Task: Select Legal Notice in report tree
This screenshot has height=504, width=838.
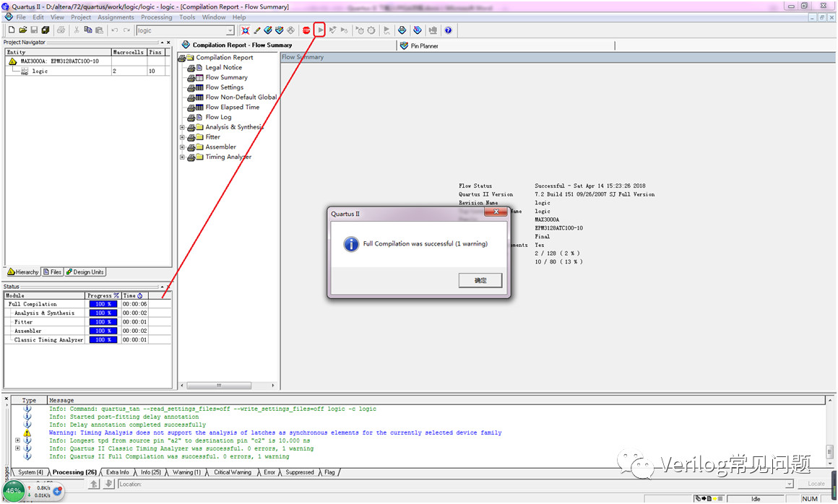Action: pyautogui.click(x=223, y=67)
